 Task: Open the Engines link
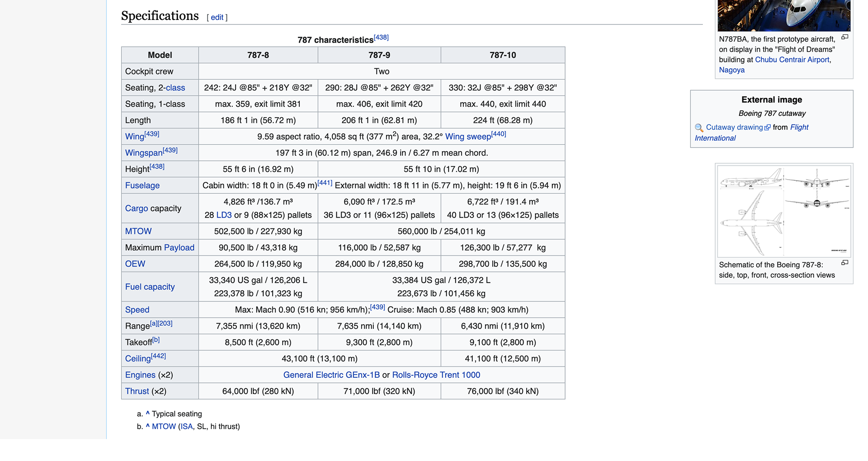click(140, 375)
